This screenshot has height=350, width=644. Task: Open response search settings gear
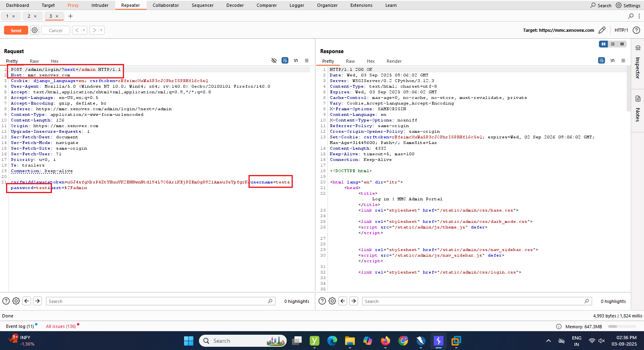[332, 301]
